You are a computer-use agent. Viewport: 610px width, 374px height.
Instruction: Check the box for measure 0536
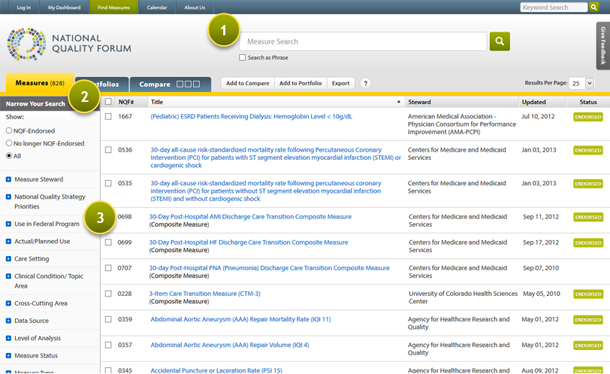pos(109,150)
